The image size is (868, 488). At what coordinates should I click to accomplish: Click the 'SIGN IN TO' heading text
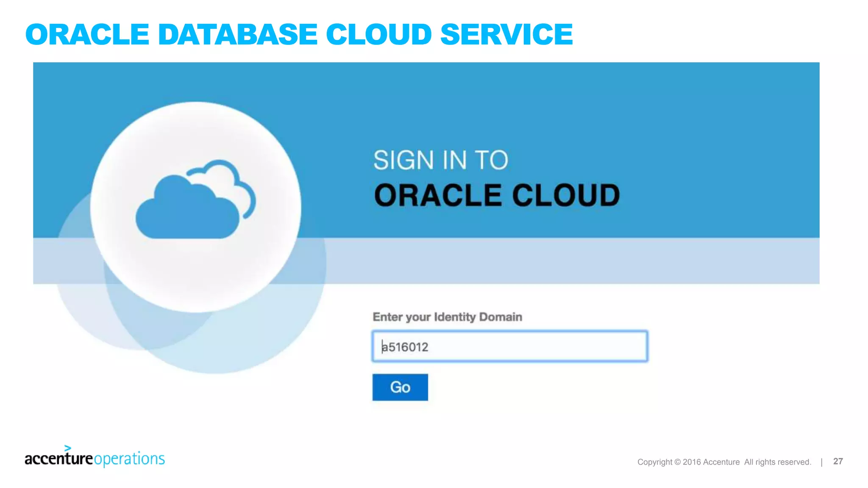[x=440, y=160]
